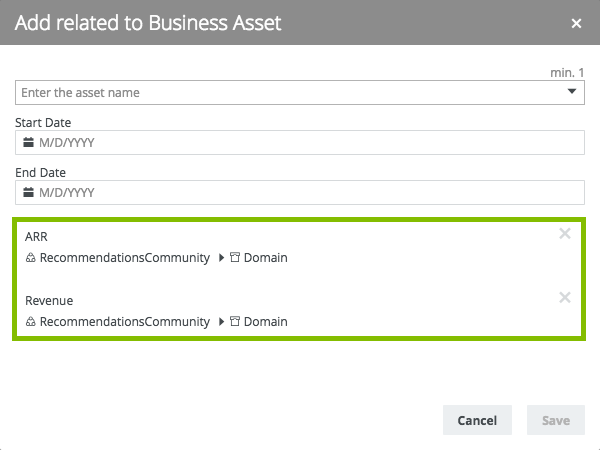Open the asset name dropdown arrow
Screen dimensions: 600x450
(572, 92)
